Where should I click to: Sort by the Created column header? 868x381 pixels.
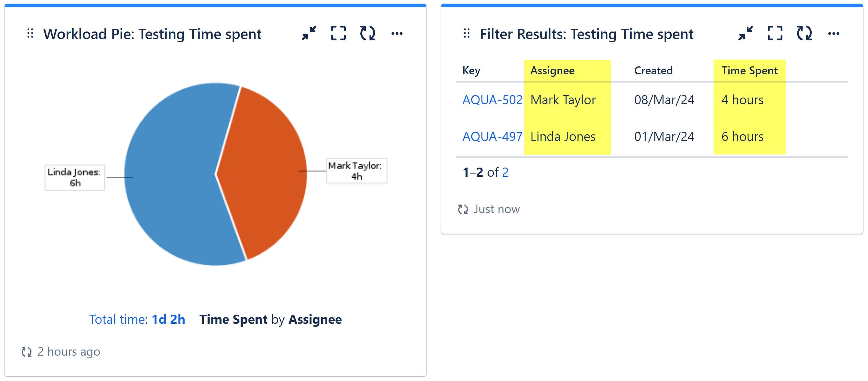click(x=653, y=70)
